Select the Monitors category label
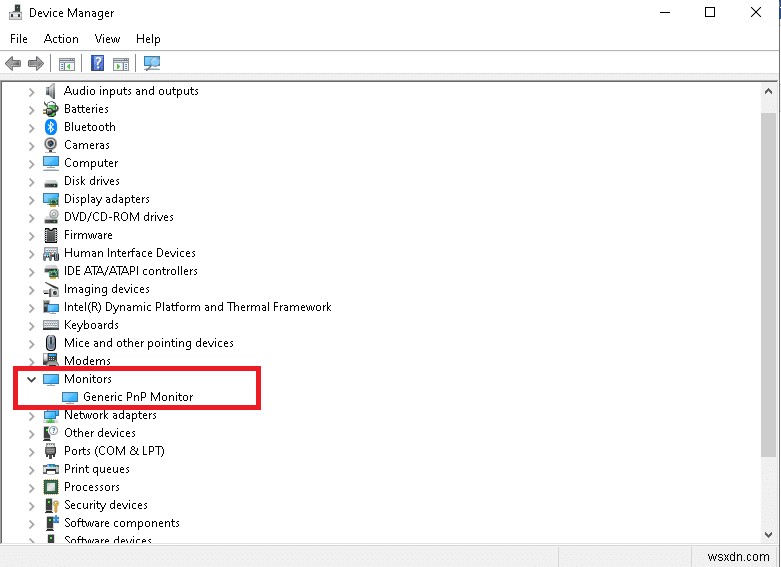This screenshot has height=567, width=781. point(88,379)
